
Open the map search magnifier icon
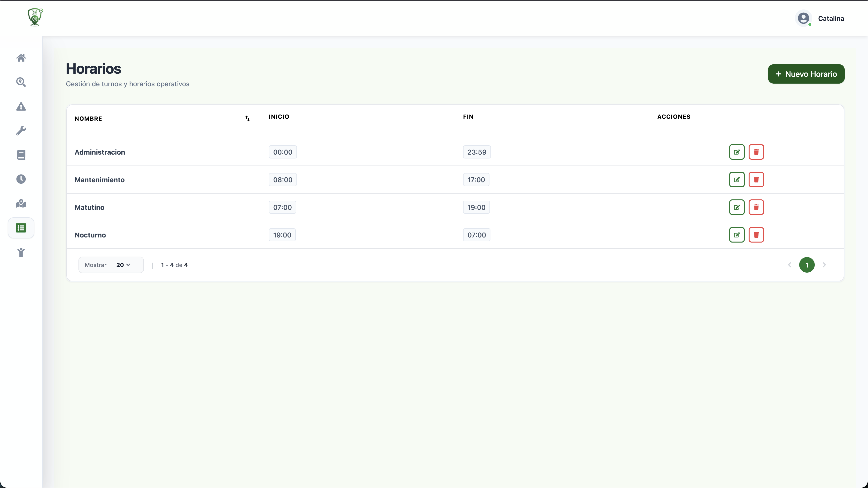pos(21,82)
